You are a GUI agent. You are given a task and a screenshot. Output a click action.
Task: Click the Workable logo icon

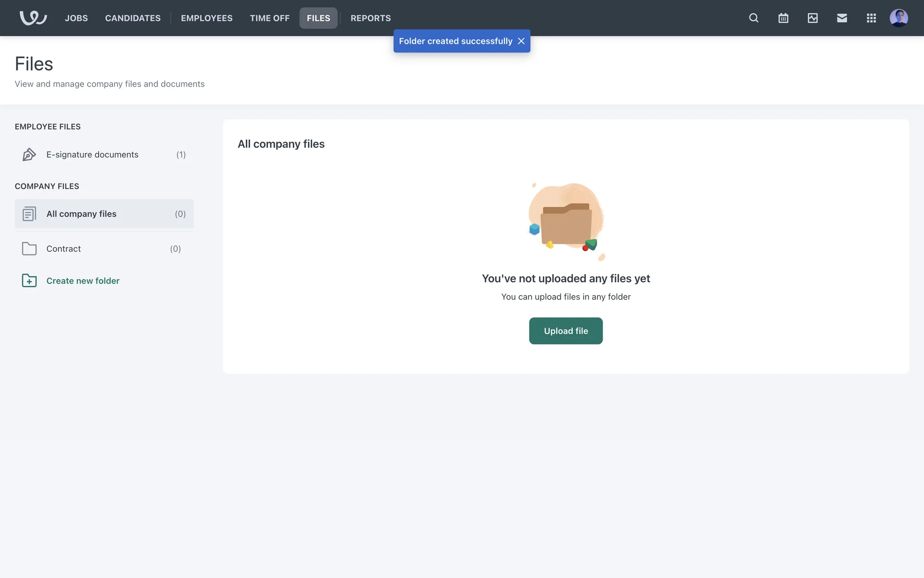point(33,18)
